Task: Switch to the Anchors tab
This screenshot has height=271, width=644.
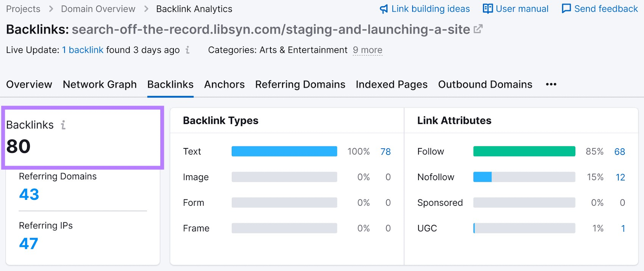Action: [x=224, y=84]
